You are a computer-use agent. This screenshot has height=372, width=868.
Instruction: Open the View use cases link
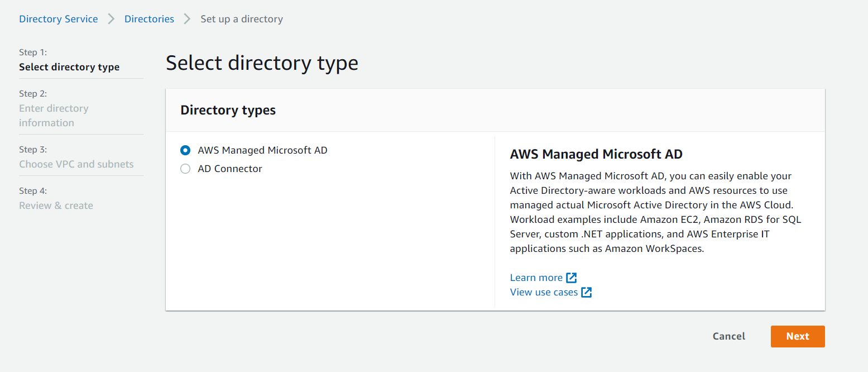[x=544, y=292]
